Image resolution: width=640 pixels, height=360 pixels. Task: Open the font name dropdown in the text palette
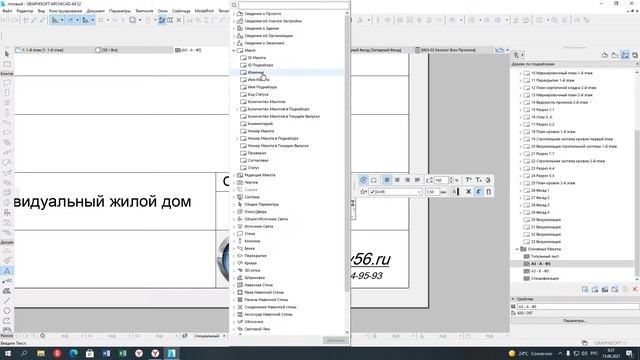click(x=419, y=191)
